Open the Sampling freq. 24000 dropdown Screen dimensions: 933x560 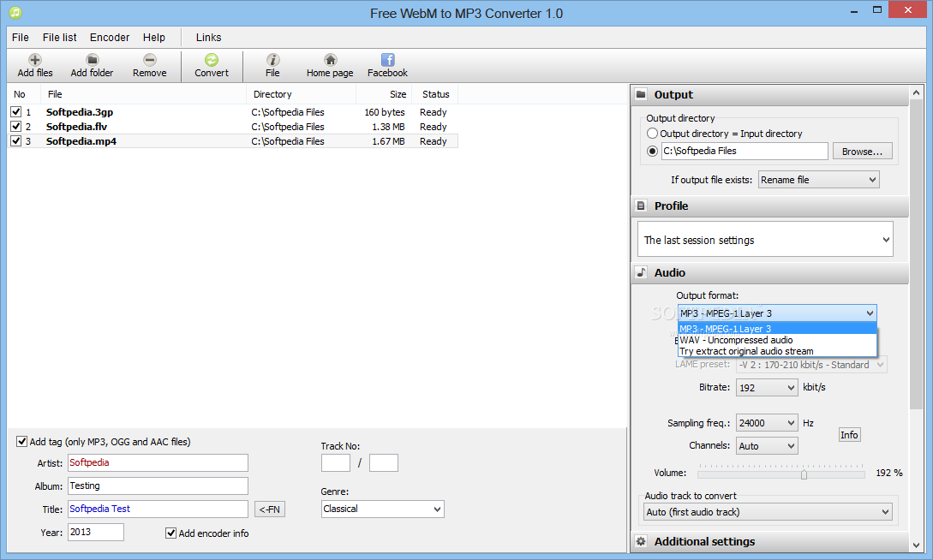point(767,423)
